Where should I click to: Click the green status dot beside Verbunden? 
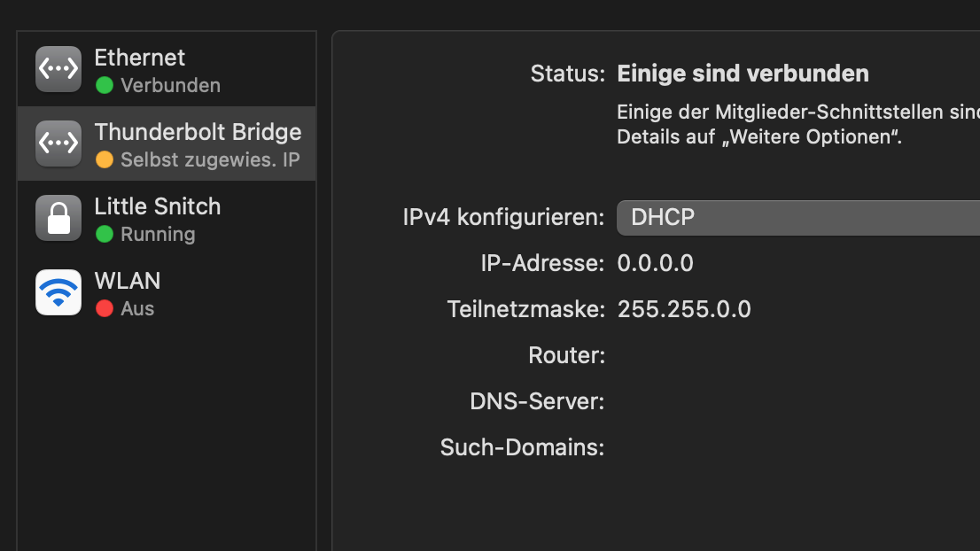click(105, 86)
